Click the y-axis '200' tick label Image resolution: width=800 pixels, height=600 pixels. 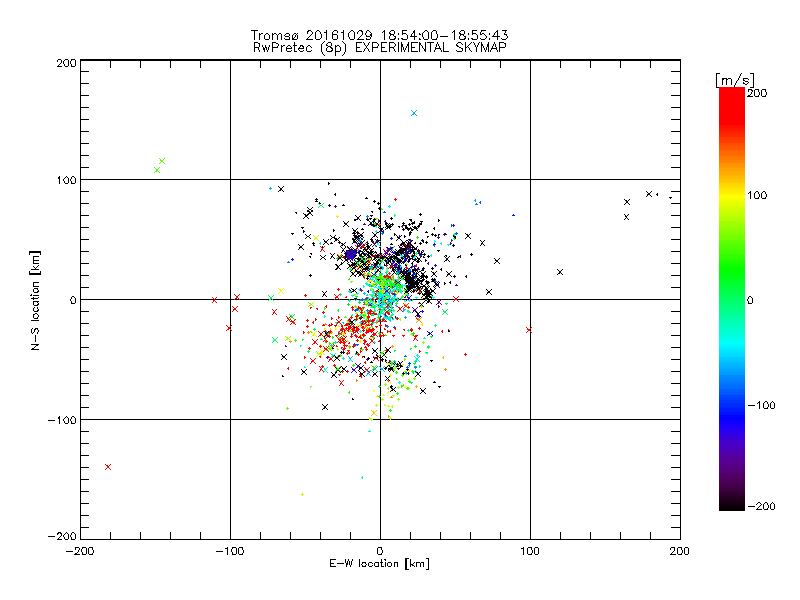tap(66, 64)
